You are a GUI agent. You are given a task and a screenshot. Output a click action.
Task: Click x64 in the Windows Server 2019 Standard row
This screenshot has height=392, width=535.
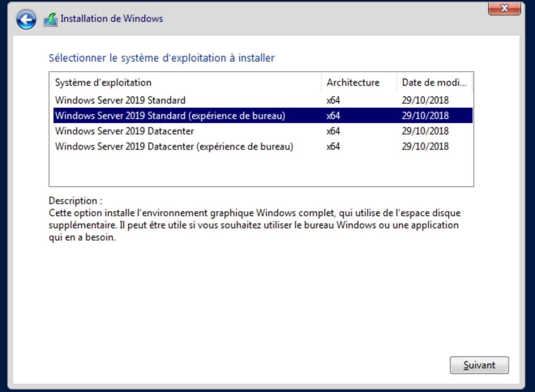click(333, 100)
